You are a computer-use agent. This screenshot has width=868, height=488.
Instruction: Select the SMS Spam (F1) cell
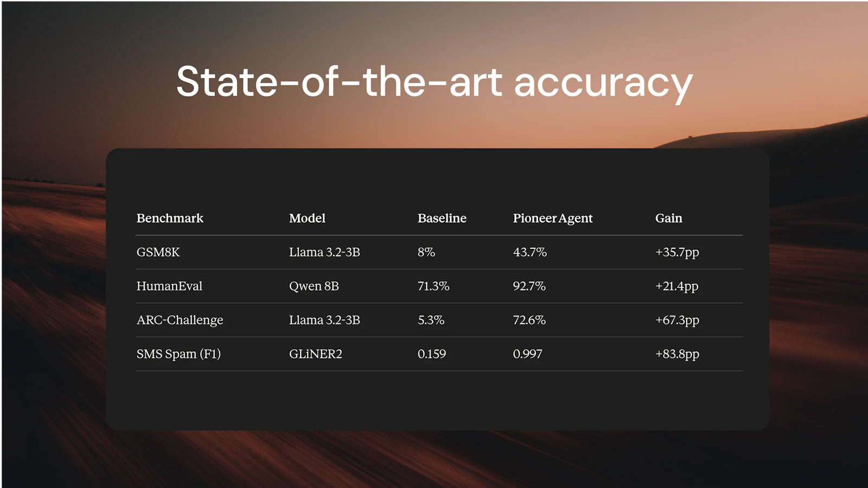pyautogui.click(x=178, y=354)
